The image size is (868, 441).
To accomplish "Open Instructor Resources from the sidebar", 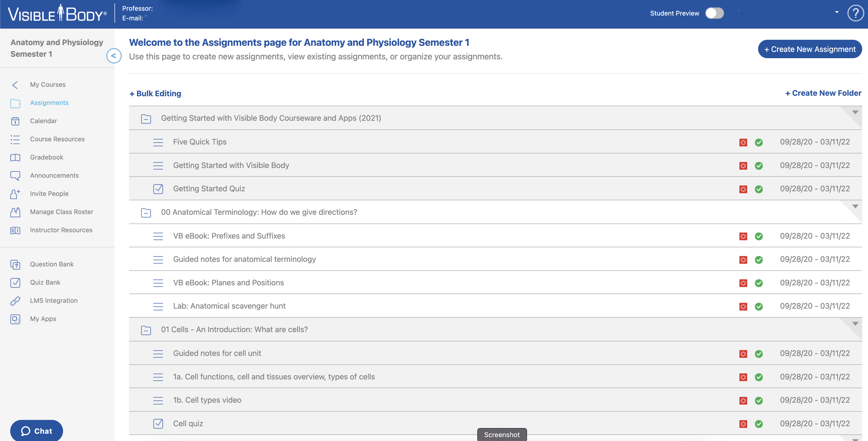I will [16, 230].
